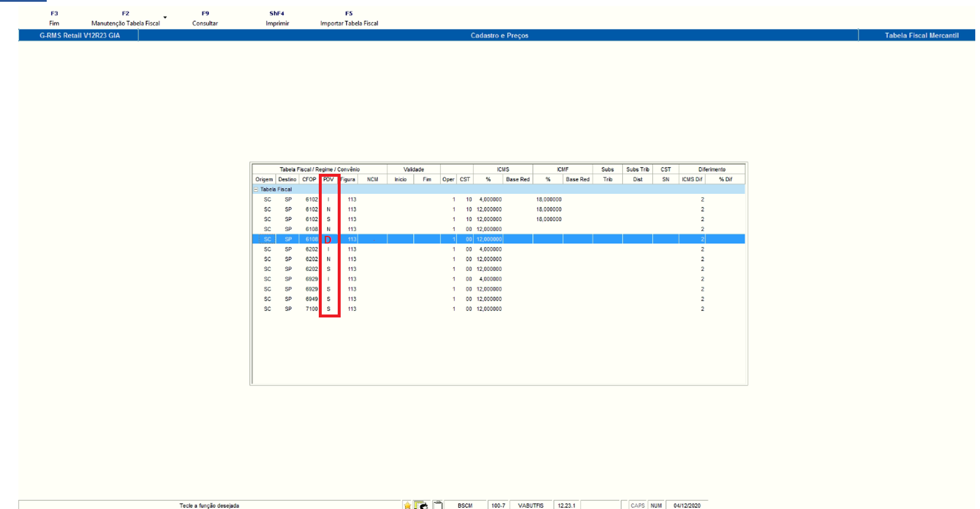Image resolution: width=980 pixels, height=509 pixels.
Task: Click the Trib column header under Subs
Action: click(608, 179)
